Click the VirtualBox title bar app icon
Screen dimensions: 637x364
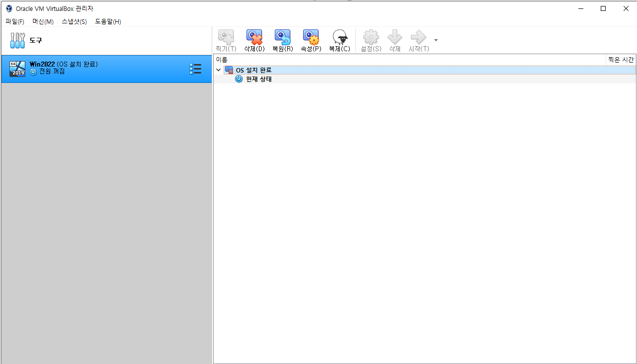(9, 8)
